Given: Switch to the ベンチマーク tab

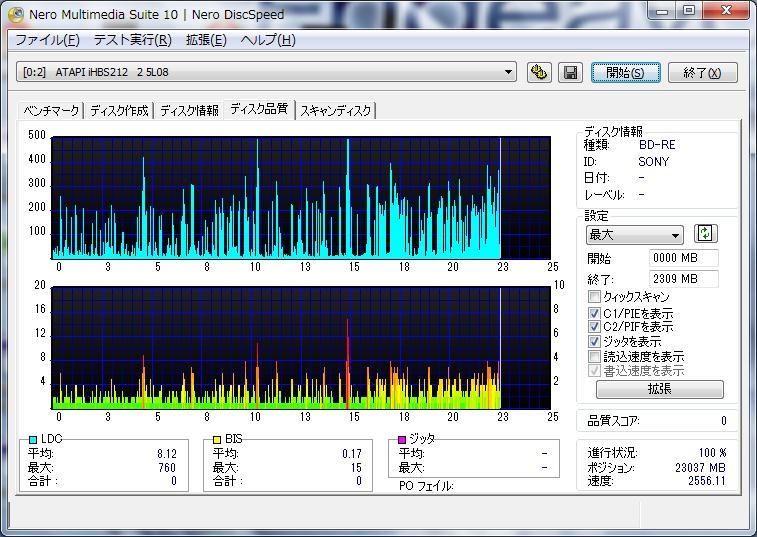Looking at the screenshot, I should pos(51,111).
